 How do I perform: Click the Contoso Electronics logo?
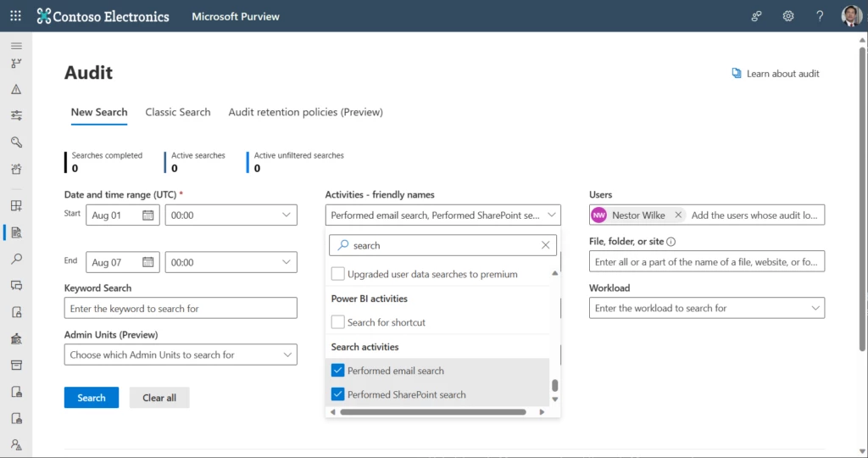pos(103,16)
